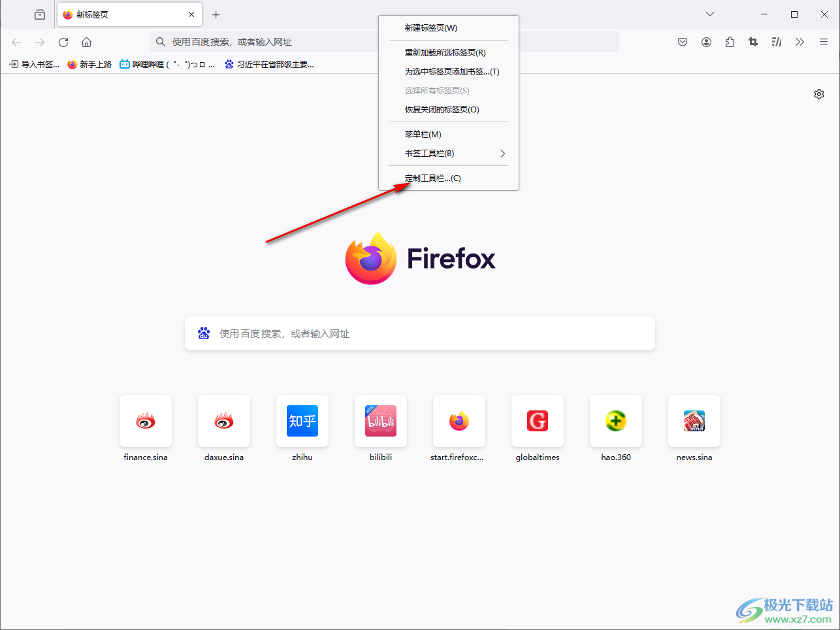
Task: Open the library bookshelf icon
Action: click(777, 42)
